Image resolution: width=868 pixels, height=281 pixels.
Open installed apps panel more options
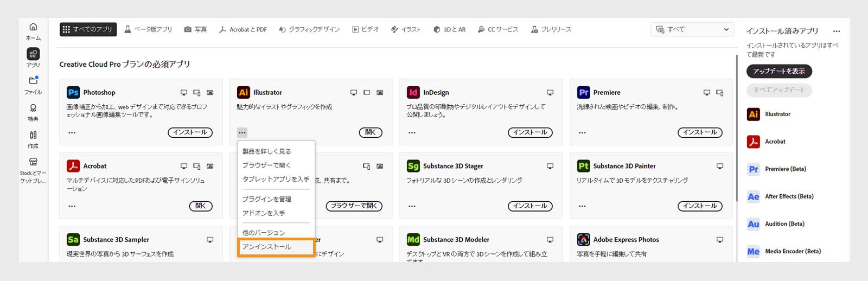837,31
